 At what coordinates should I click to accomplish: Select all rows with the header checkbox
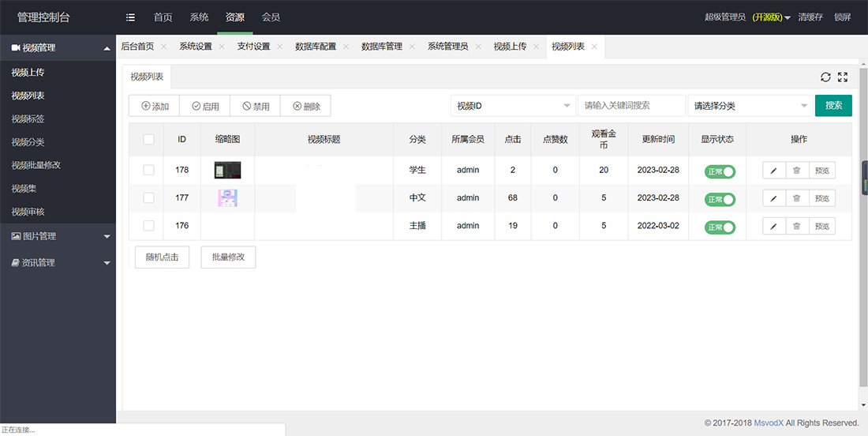click(x=148, y=140)
